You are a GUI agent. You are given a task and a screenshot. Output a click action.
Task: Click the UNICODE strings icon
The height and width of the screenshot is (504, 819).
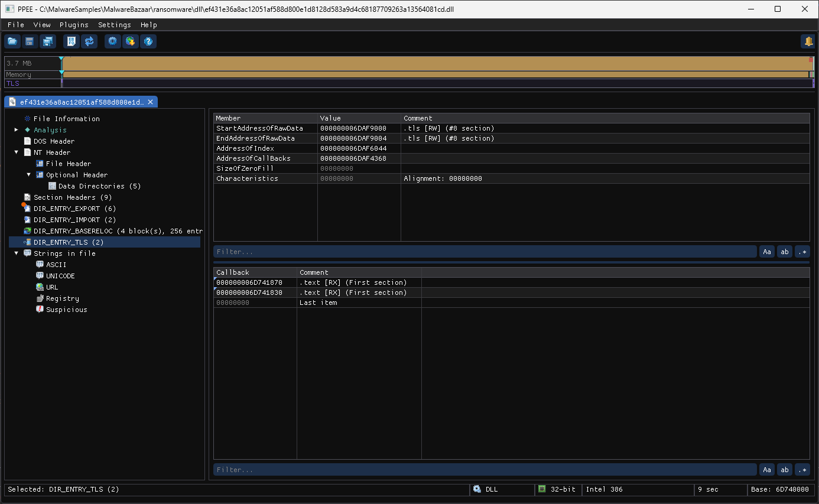[x=40, y=276]
